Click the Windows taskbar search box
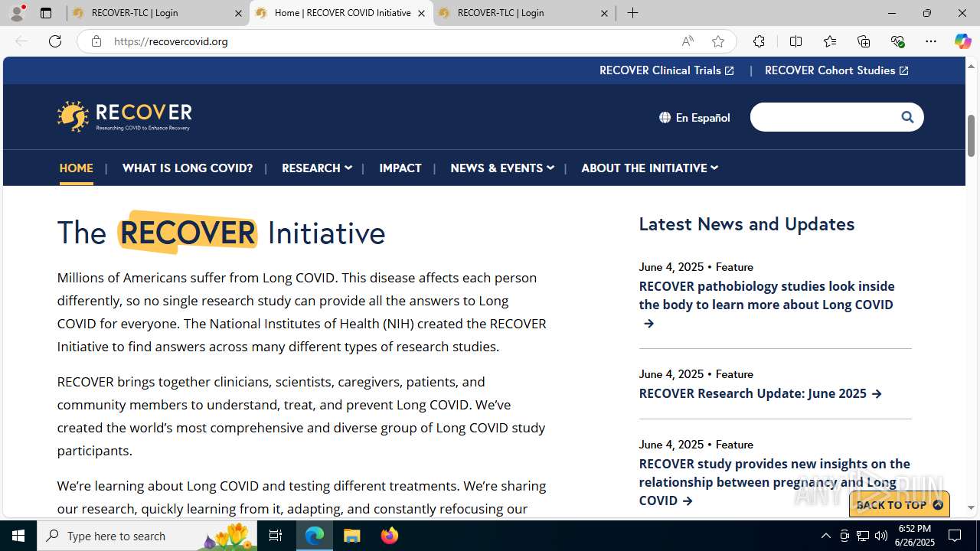 click(x=148, y=536)
